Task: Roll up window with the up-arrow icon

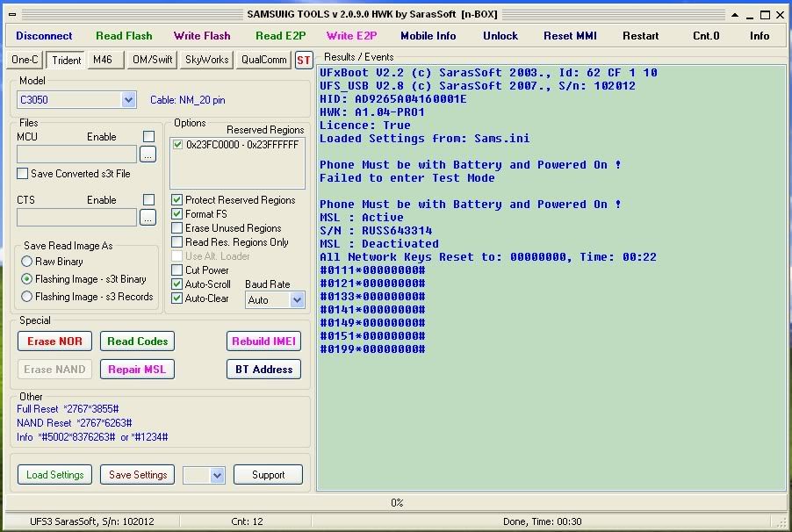Action: pos(735,15)
